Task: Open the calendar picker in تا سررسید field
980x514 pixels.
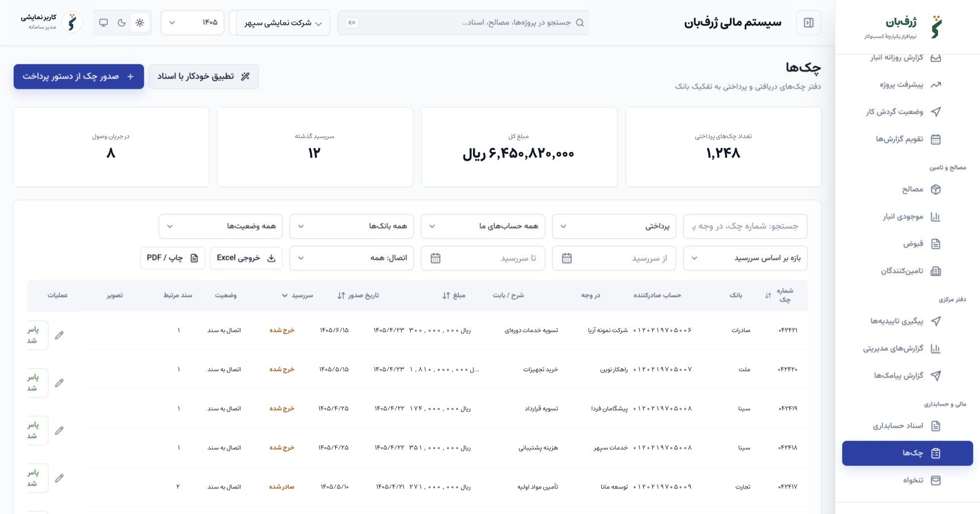Action: 436,258
